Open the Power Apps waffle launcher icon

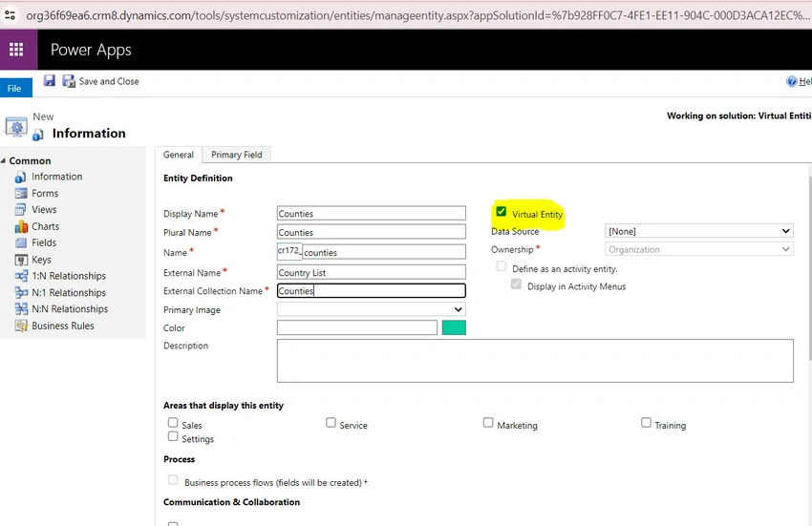click(x=16, y=50)
